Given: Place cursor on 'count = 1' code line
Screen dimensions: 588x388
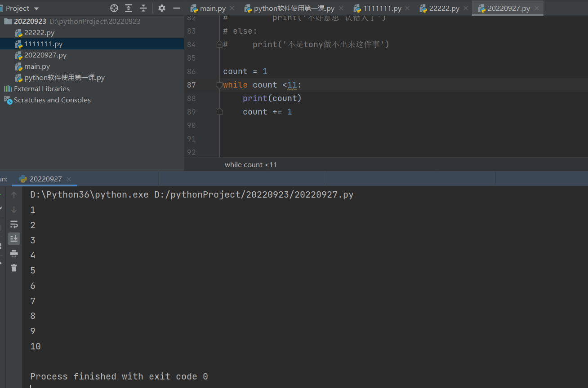Looking at the screenshot, I should pyautogui.click(x=245, y=71).
